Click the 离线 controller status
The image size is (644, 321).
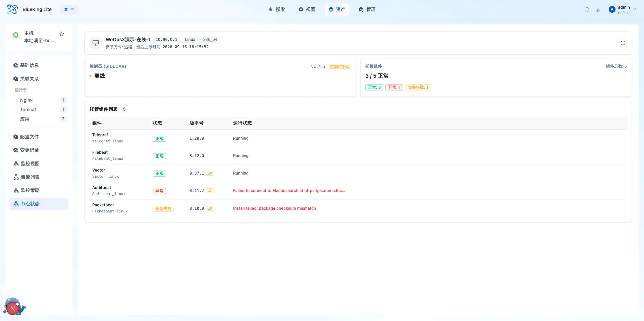click(99, 76)
